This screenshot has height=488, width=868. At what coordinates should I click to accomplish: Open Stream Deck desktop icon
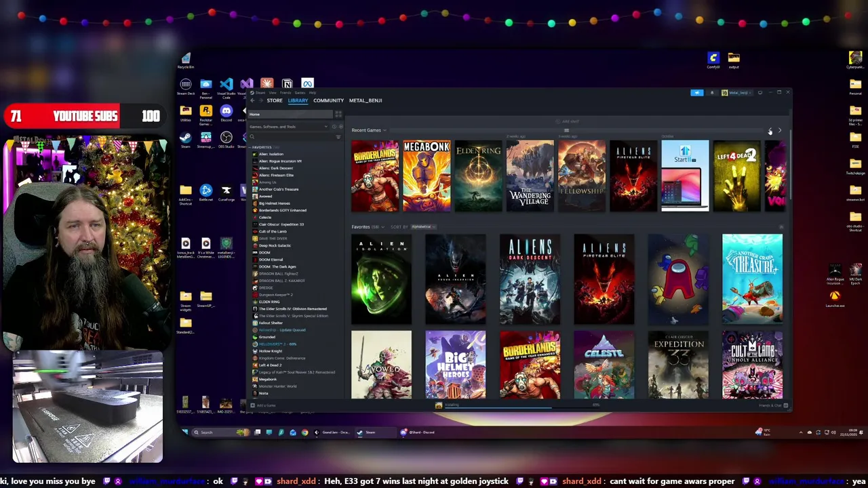point(186,87)
